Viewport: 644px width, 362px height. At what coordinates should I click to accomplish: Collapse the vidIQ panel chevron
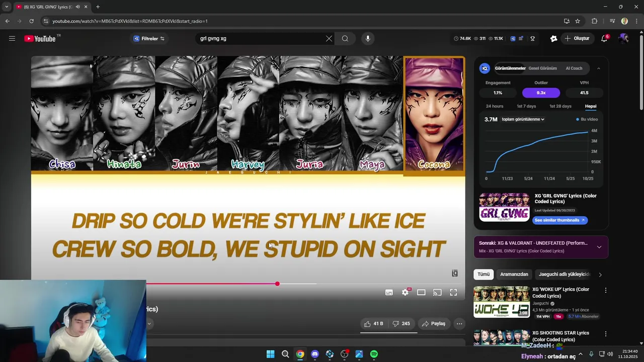coord(598,68)
